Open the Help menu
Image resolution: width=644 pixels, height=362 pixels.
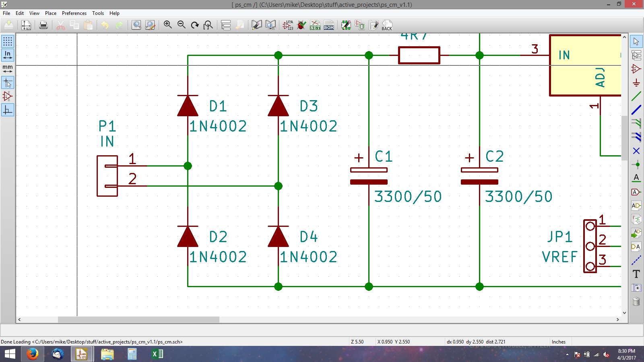click(x=114, y=13)
